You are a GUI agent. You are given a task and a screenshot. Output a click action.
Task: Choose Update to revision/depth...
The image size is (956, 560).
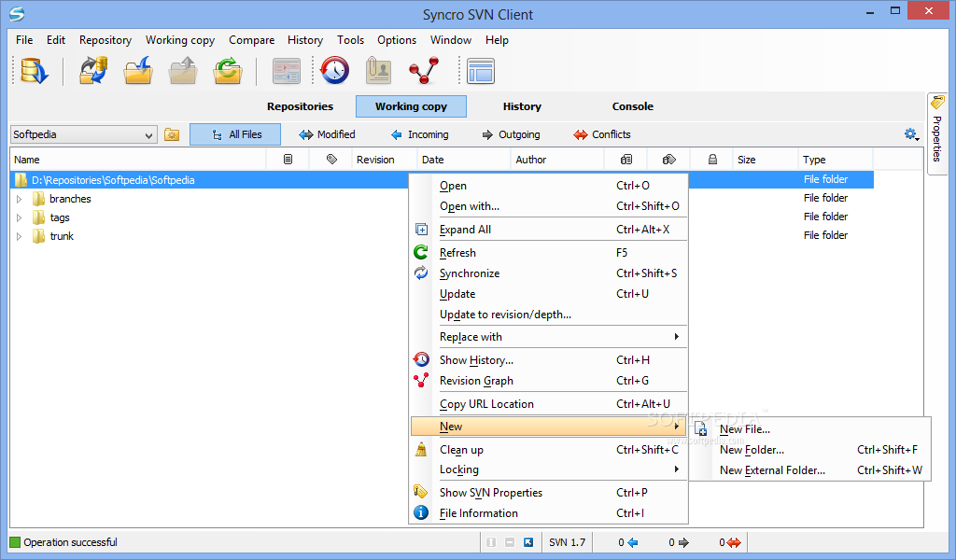pyautogui.click(x=549, y=315)
